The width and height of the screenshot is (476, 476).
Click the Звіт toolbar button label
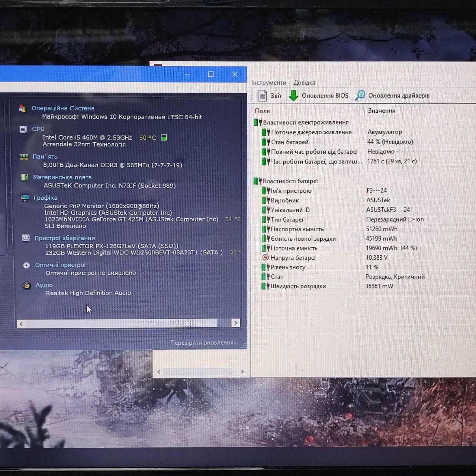276,96
